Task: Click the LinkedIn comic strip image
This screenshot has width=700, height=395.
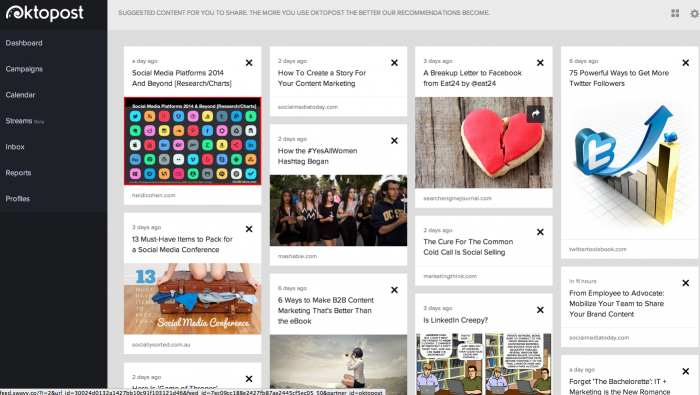Action: [484, 364]
